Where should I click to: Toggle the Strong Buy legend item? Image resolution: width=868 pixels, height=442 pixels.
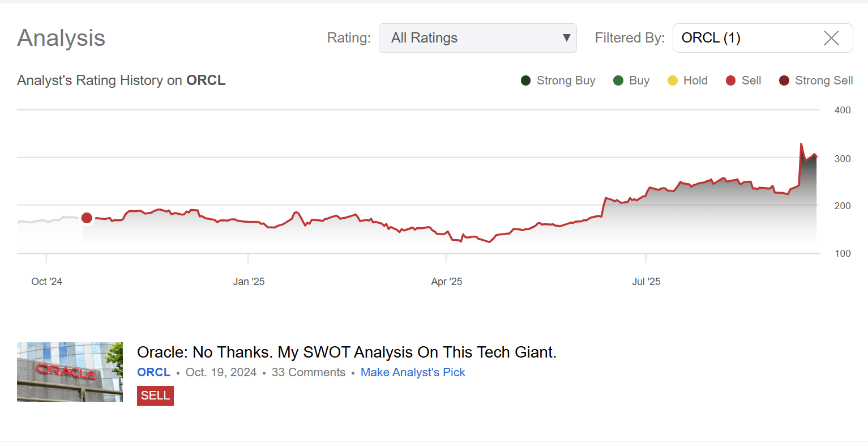tap(558, 80)
